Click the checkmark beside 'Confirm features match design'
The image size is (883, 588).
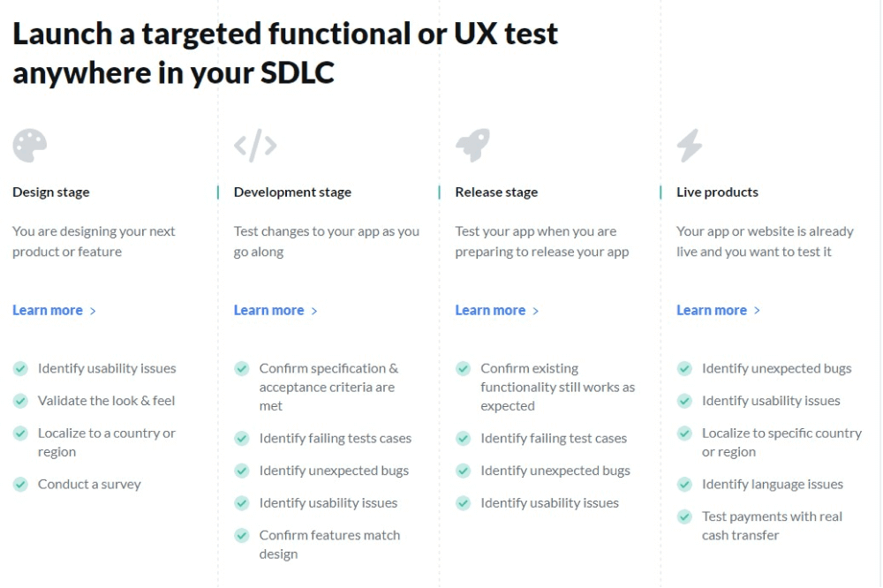pos(242,535)
